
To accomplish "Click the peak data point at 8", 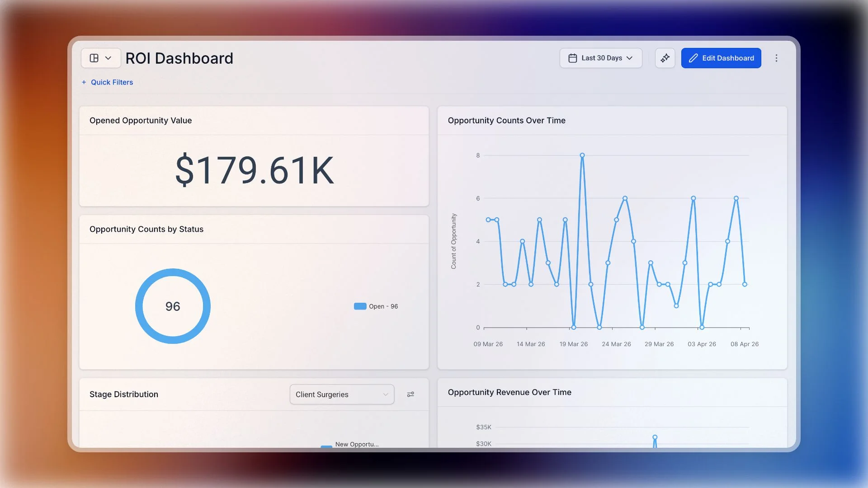I will 582,155.
